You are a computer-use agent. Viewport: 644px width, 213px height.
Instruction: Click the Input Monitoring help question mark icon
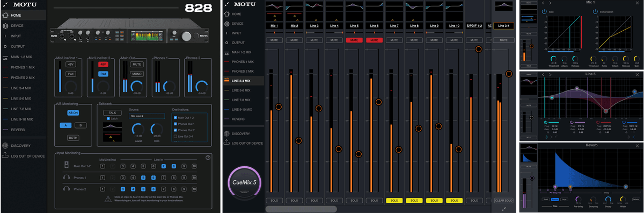208,158
